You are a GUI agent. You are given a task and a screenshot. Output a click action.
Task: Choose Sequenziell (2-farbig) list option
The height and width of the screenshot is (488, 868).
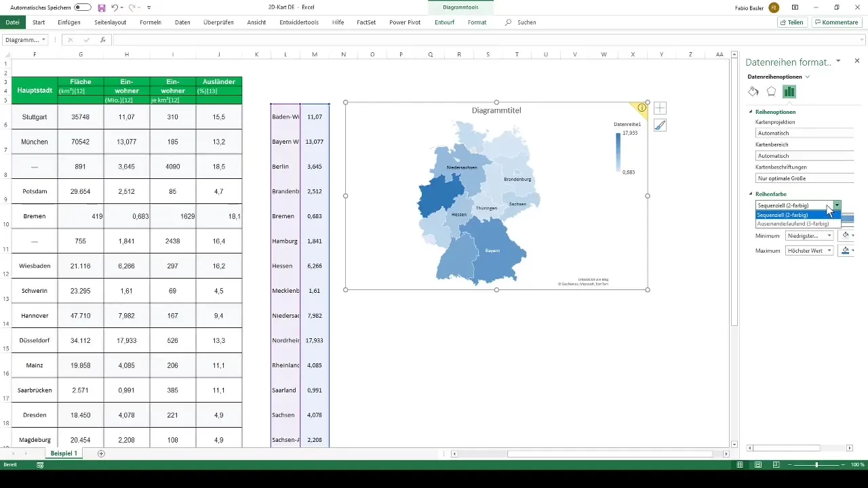click(798, 214)
